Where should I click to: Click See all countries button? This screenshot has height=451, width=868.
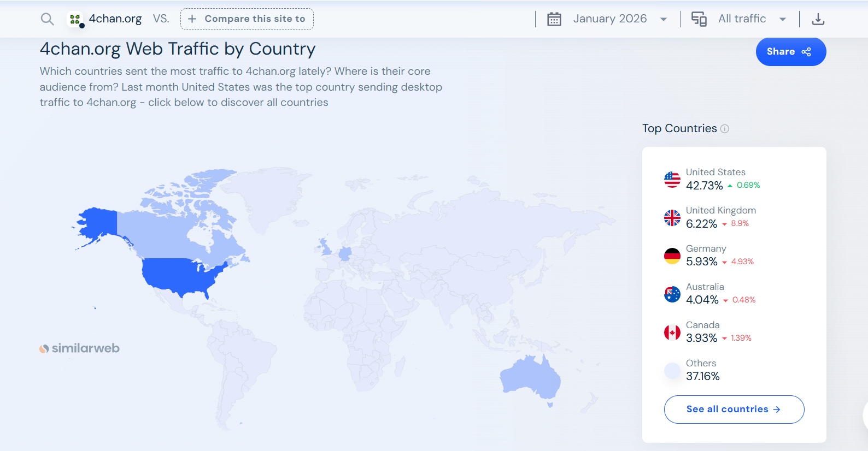734,410
